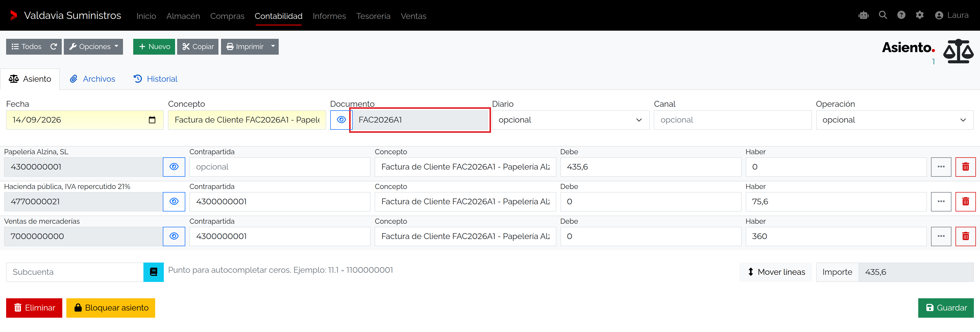Viewport: 980px width, 332px height.
Task: Click the eye icon for subaccount 7000000000
Action: coord(174,236)
